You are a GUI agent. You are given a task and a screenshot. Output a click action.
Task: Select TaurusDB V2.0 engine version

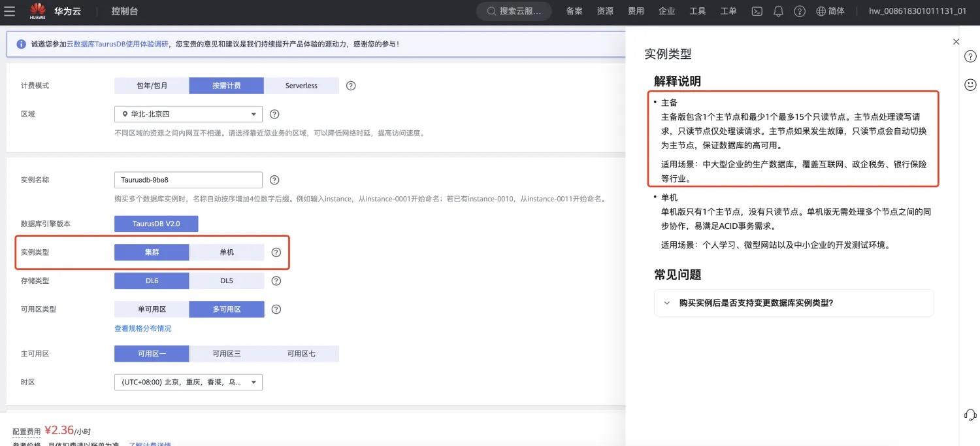[x=156, y=224]
